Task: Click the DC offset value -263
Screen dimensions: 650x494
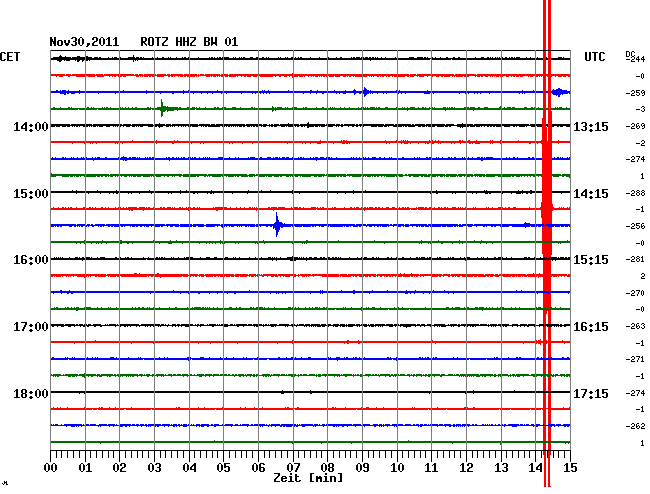Action: pos(635,326)
